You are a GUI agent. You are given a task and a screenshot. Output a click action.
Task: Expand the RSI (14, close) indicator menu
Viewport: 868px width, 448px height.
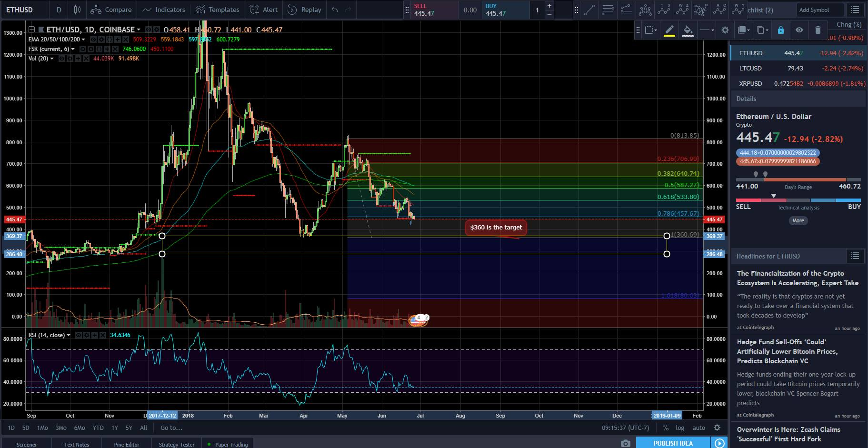(x=69, y=335)
